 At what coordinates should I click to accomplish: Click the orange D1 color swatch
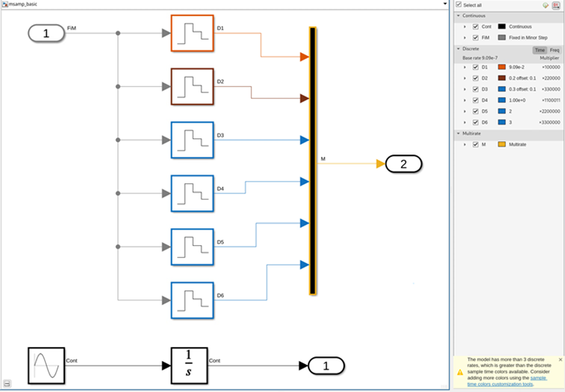click(x=501, y=67)
